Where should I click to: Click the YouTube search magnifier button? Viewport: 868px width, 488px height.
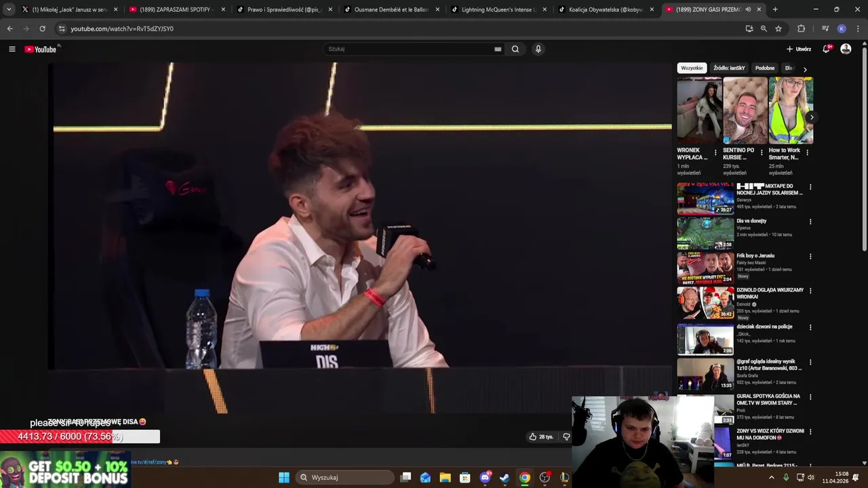pos(515,49)
